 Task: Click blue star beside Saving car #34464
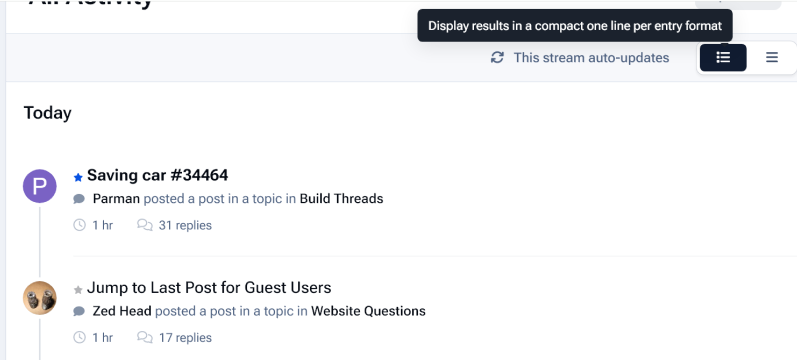pyautogui.click(x=78, y=177)
